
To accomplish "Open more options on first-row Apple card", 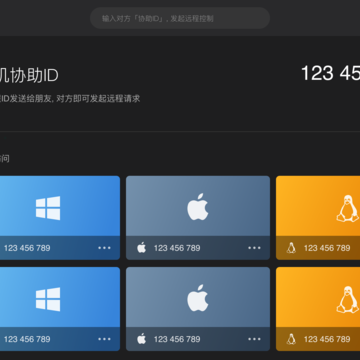I will point(254,248).
